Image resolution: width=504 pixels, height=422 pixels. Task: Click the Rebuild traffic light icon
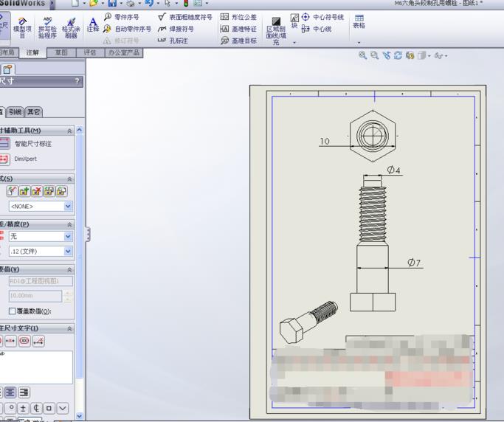[x=186, y=3]
